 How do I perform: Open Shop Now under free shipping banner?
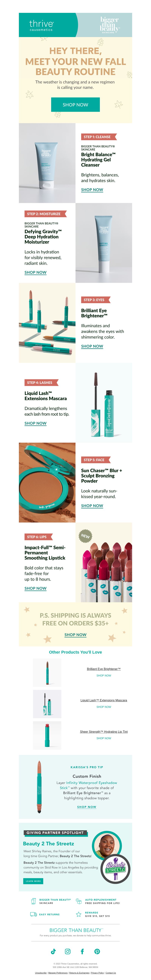click(75, 634)
